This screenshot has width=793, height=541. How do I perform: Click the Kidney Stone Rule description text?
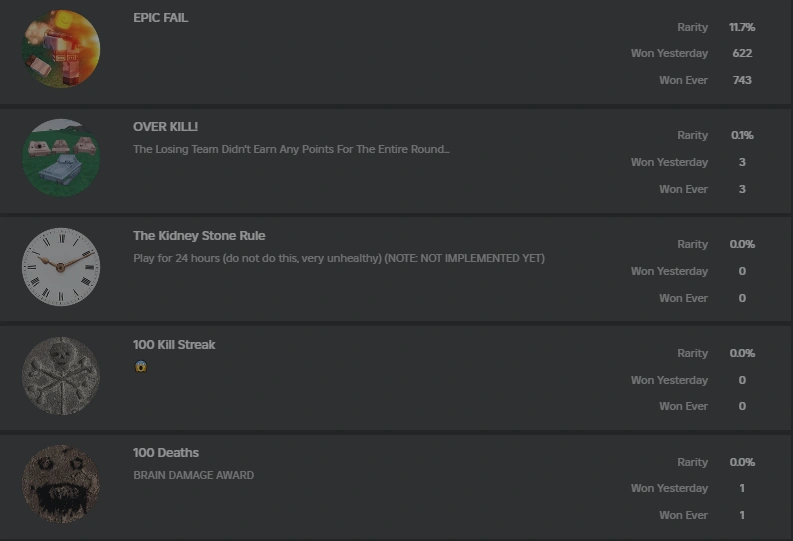click(339, 258)
